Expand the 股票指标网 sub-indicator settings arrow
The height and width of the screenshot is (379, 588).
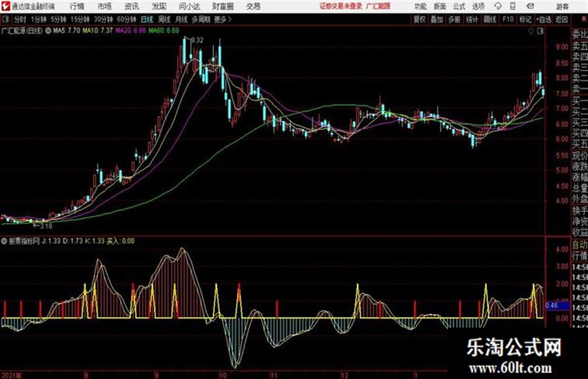click(4, 241)
